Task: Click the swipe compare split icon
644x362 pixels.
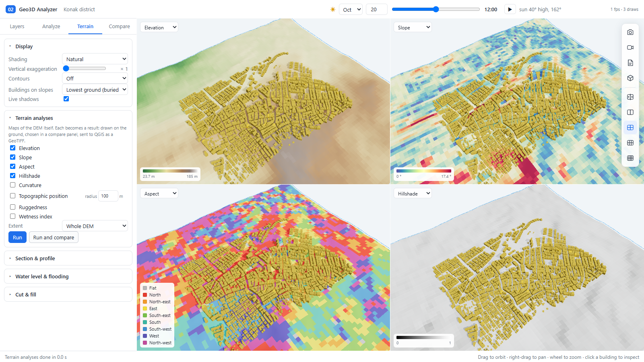Action: (630, 97)
